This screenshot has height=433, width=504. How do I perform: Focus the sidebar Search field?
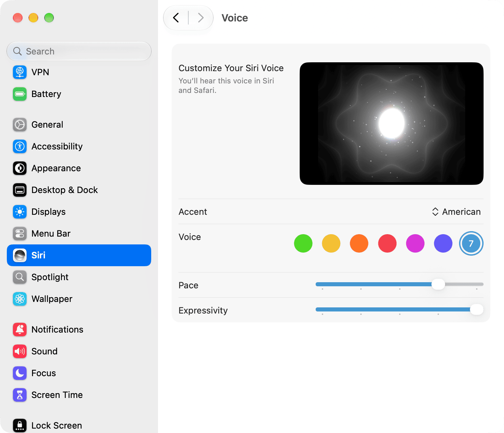point(79,51)
